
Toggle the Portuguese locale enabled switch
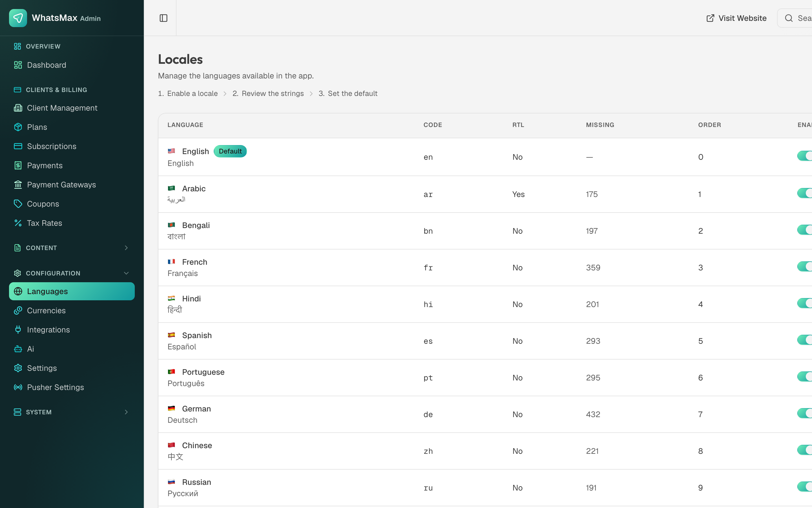(x=805, y=376)
